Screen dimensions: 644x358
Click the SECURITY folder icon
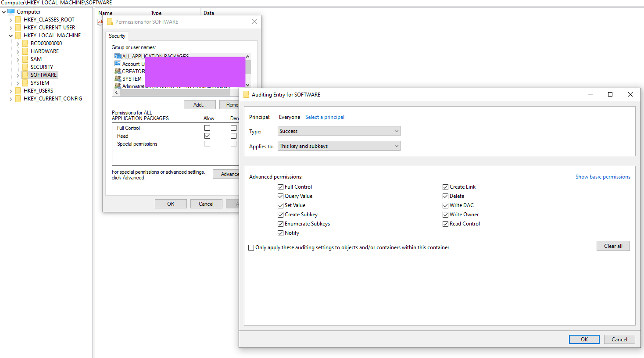25,67
